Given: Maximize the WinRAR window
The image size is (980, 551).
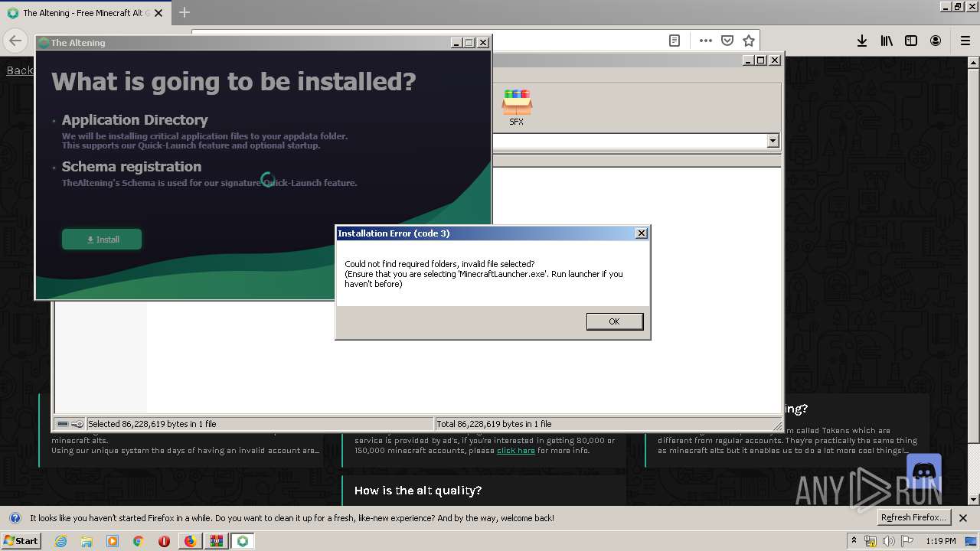Looking at the screenshot, I should (761, 60).
